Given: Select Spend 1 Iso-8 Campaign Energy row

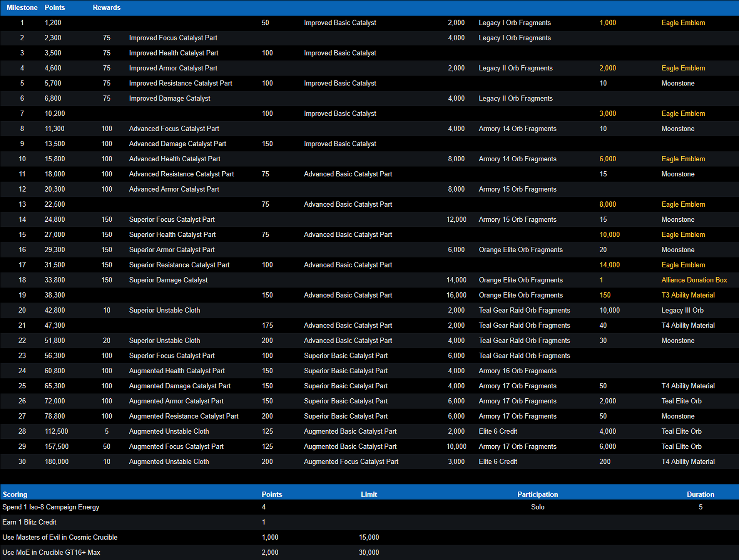Looking at the screenshot, I should (51, 507).
